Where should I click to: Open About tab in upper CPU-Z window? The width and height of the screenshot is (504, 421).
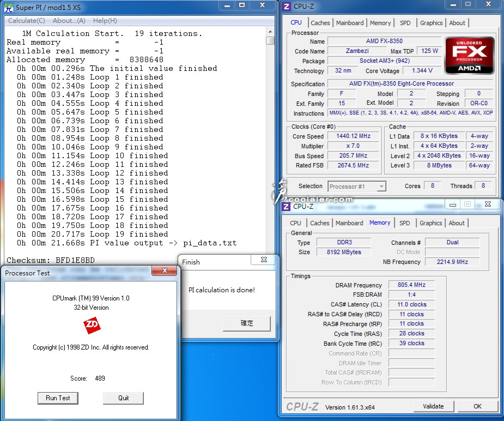click(x=457, y=23)
